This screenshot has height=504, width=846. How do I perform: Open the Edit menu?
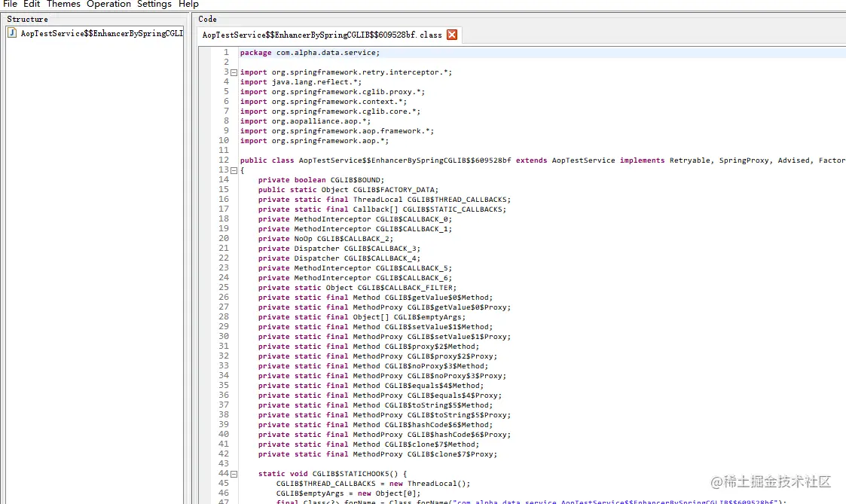click(32, 5)
